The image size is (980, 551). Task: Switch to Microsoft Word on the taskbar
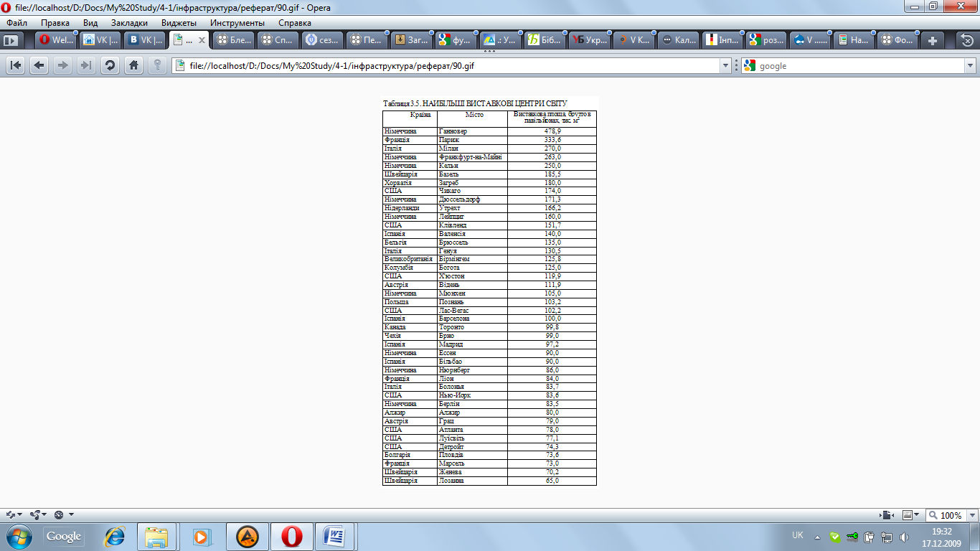pos(335,536)
